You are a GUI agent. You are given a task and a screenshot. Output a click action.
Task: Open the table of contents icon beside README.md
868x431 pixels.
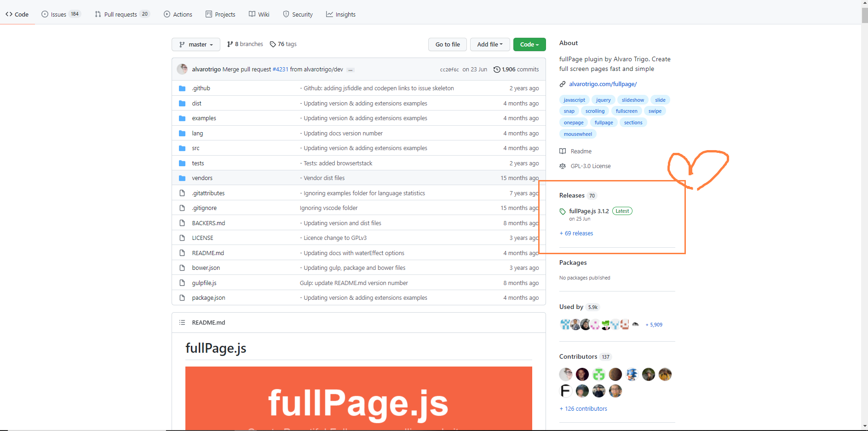click(x=182, y=322)
